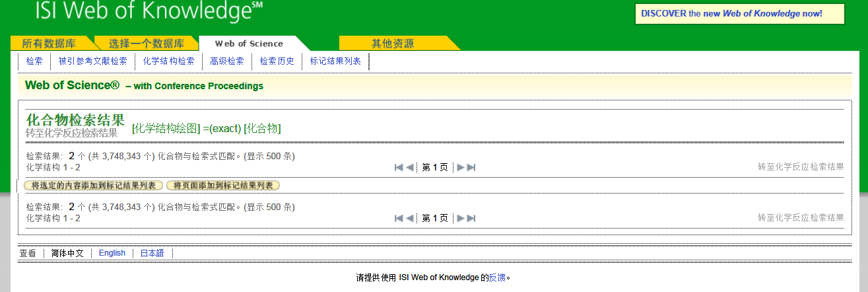This screenshot has width=868, height=292.
Task: Click lower 化学结构 1 - 2 text
Action: (53, 218)
